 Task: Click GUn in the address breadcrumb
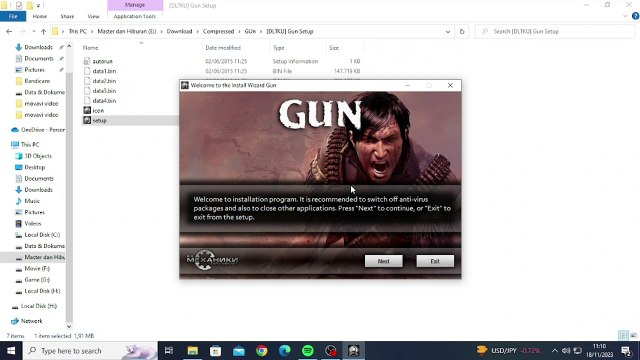[x=250, y=31]
